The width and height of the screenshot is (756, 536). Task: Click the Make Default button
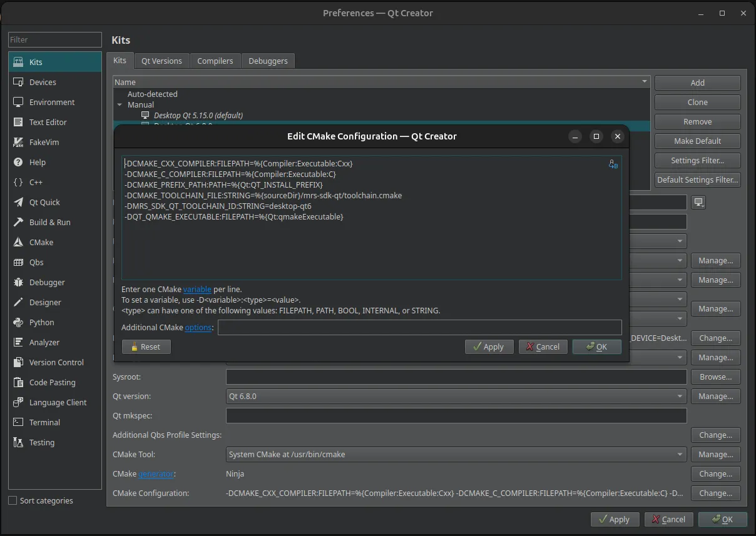point(698,141)
